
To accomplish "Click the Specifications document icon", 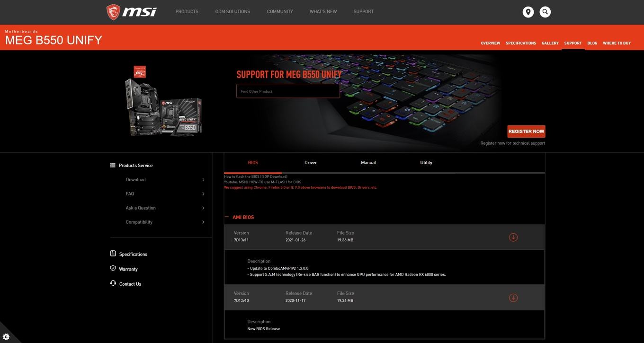I will point(113,254).
